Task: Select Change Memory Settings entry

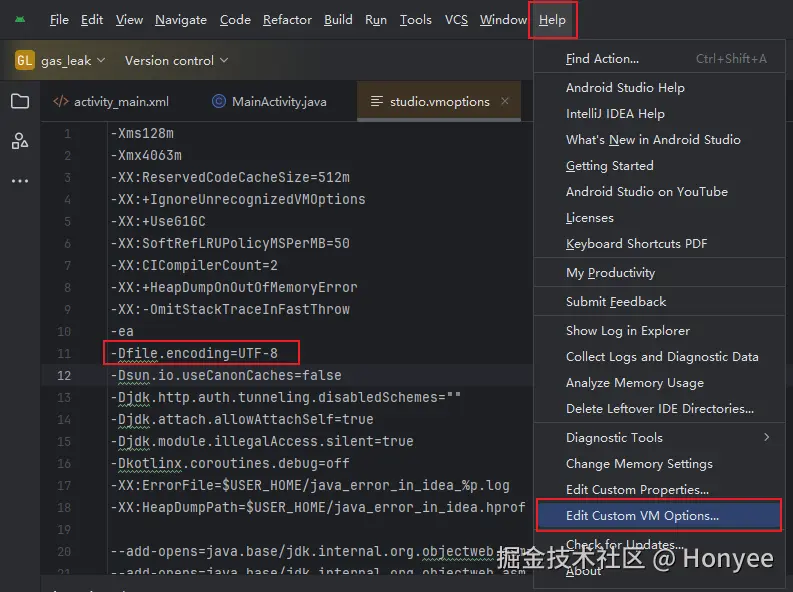Action: [x=659, y=464]
